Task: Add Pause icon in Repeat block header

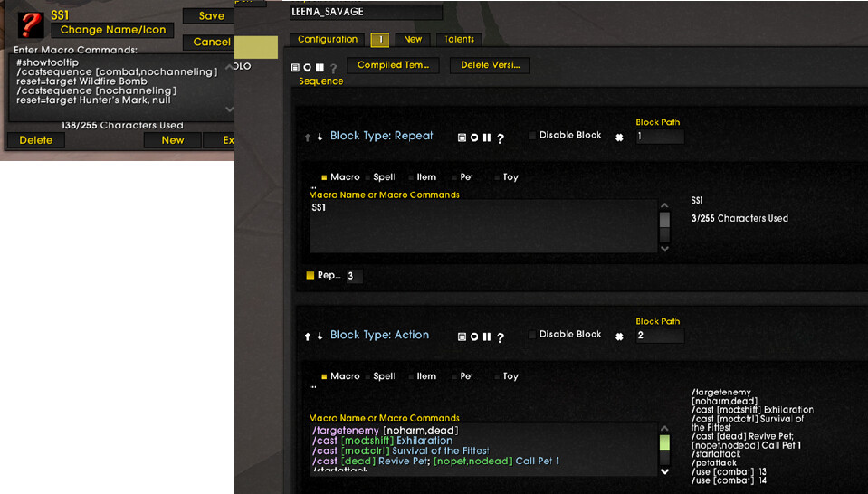Action: pyautogui.click(x=487, y=138)
